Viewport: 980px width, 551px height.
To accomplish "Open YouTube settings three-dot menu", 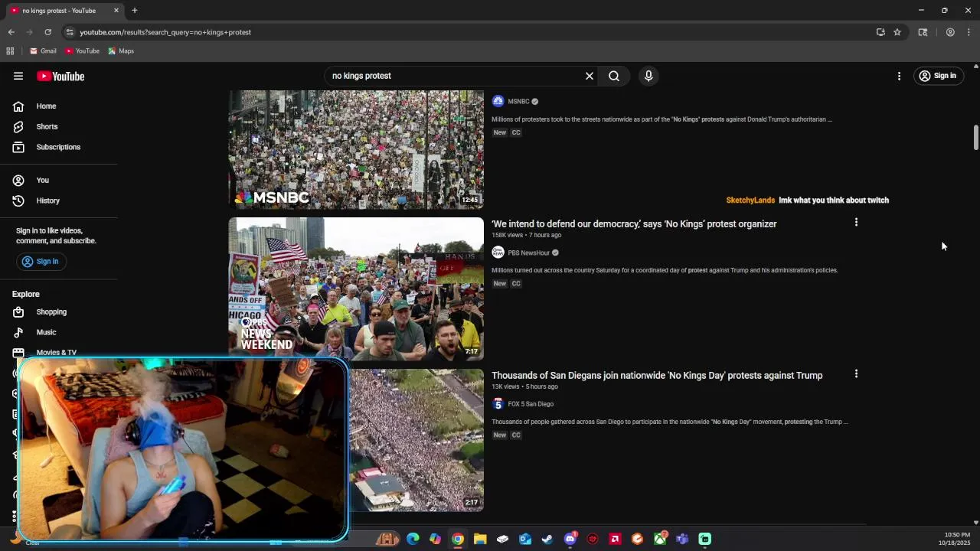I will [x=899, y=76].
